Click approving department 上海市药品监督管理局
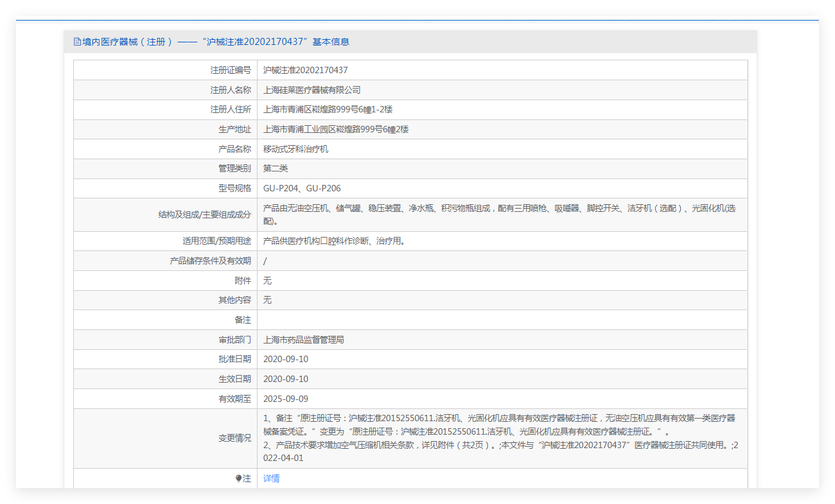The image size is (835, 504). pyautogui.click(x=303, y=340)
